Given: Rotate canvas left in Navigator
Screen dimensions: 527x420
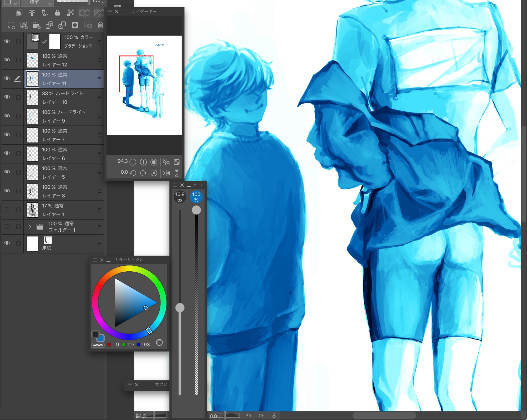Looking at the screenshot, I should pyautogui.click(x=133, y=173).
